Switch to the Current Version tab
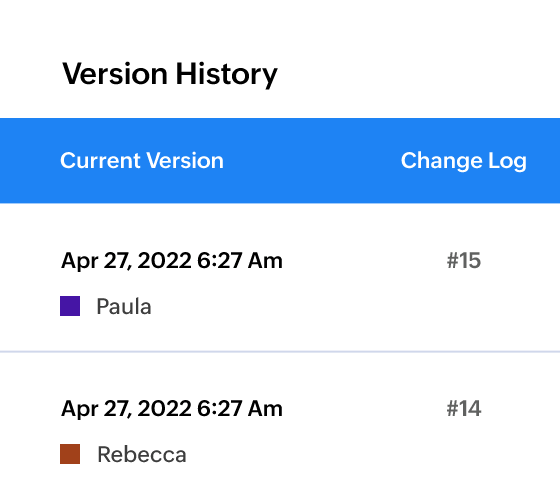This screenshot has height=500, width=560. [x=142, y=160]
